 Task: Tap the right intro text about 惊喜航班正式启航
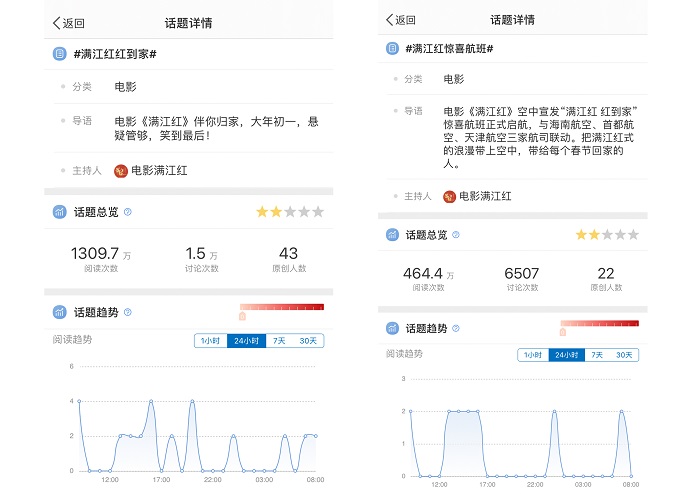click(540, 137)
